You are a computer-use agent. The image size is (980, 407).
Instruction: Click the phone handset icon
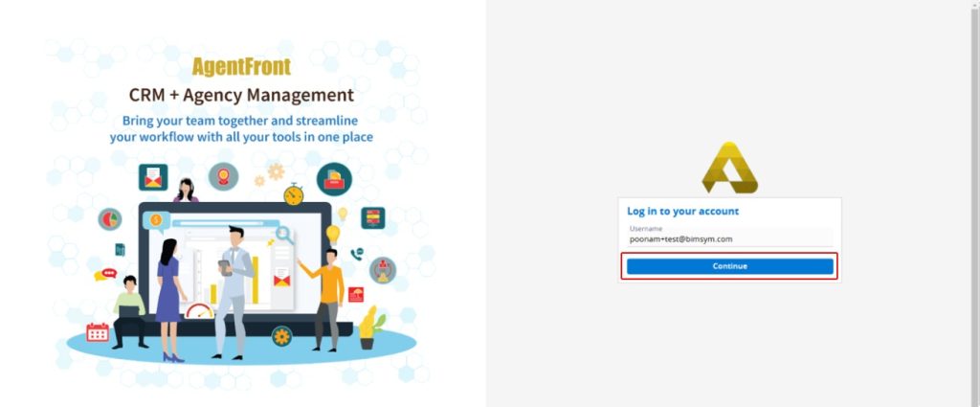[357, 254]
